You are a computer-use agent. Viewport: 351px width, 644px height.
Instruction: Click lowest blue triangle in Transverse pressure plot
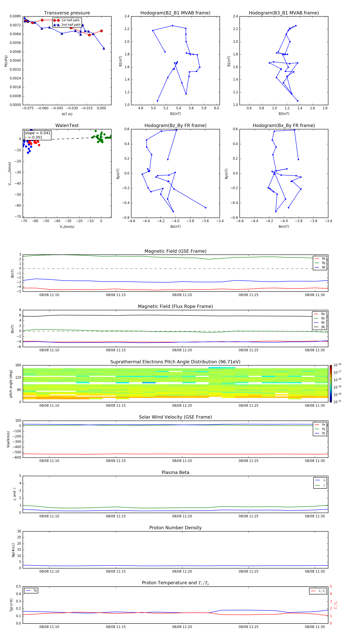tap(104, 48)
